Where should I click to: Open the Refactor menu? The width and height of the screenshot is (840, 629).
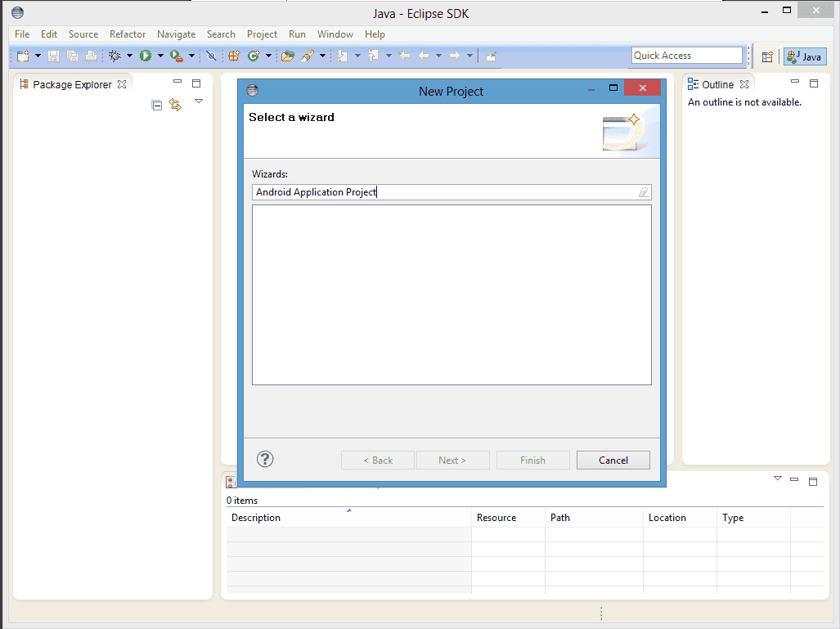click(128, 34)
